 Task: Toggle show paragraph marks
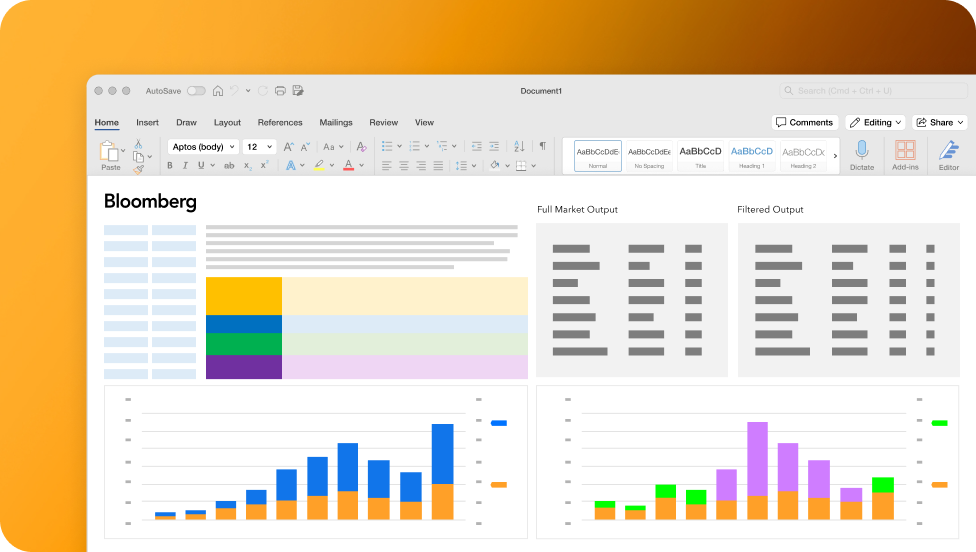coord(542,146)
